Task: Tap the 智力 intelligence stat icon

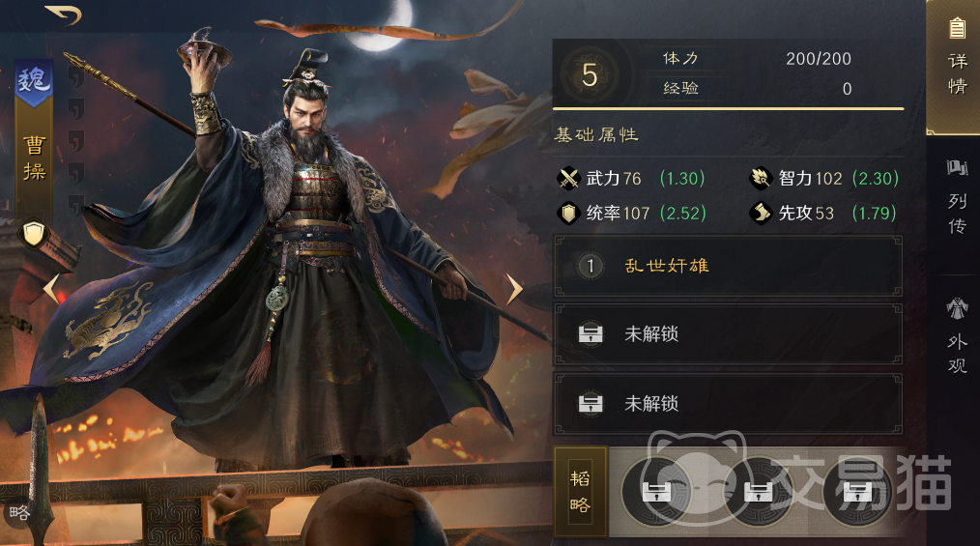Action: (x=761, y=179)
